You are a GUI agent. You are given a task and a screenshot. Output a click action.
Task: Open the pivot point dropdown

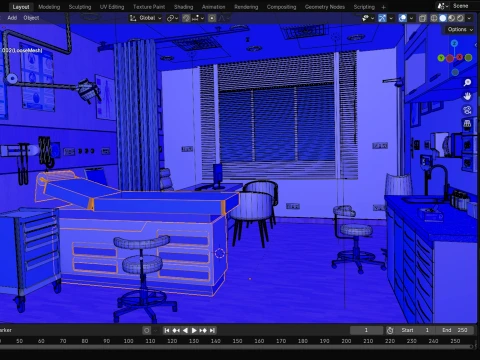point(172,18)
